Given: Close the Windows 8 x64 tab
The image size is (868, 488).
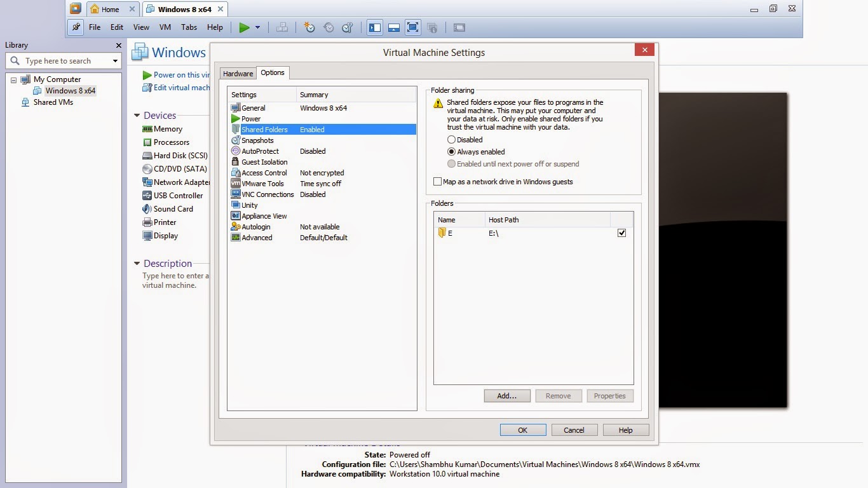Looking at the screenshot, I should pos(222,10).
